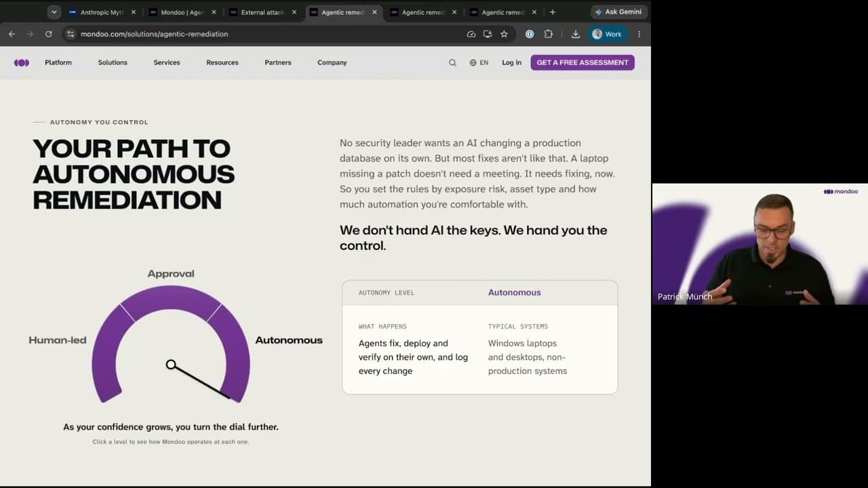This screenshot has width=868, height=488.
Task: Close the Anthropic Myth tab
Action: pos(133,12)
